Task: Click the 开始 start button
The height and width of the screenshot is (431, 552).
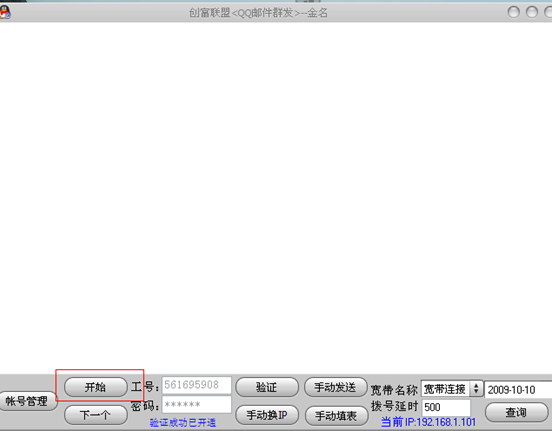Action: 95,387
